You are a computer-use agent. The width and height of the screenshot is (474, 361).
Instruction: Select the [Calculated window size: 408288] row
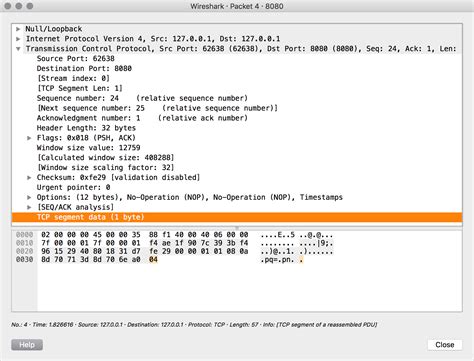(237, 158)
